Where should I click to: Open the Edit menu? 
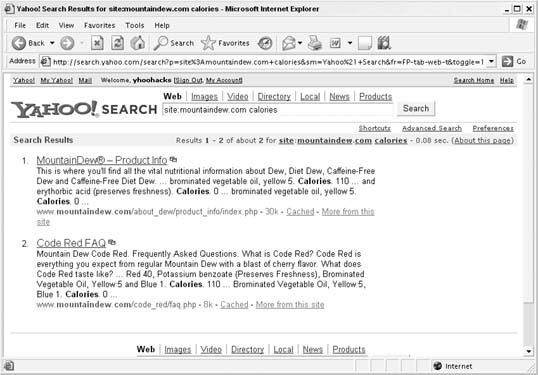(x=42, y=25)
